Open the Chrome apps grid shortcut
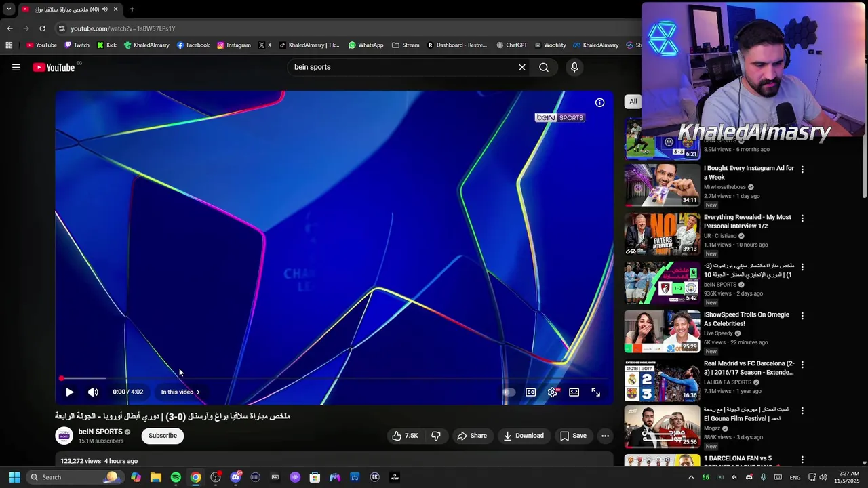The height and width of the screenshot is (488, 868). tap(9, 45)
